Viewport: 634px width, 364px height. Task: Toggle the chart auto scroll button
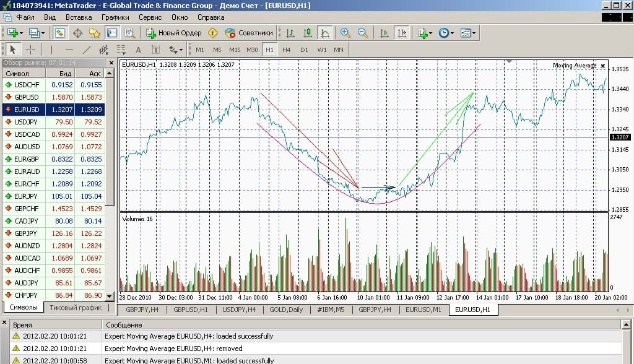384,33
